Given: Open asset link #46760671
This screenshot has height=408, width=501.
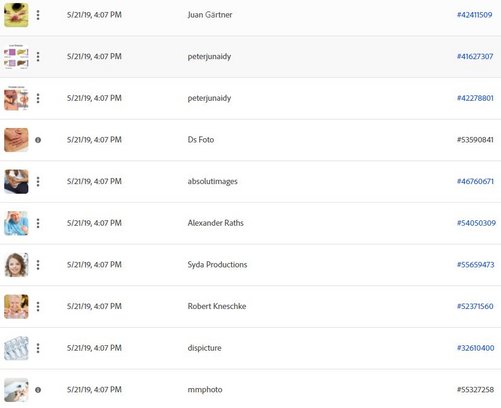Looking at the screenshot, I should [475, 181].
